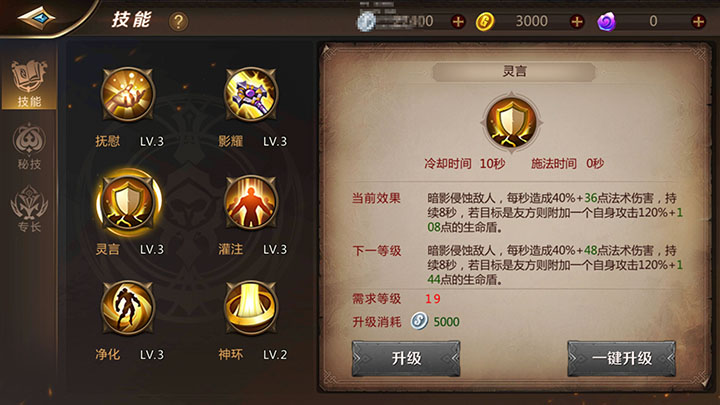This screenshot has width=720, height=405.
Task: Pick the 净化 skill icon
Action: coord(128,308)
